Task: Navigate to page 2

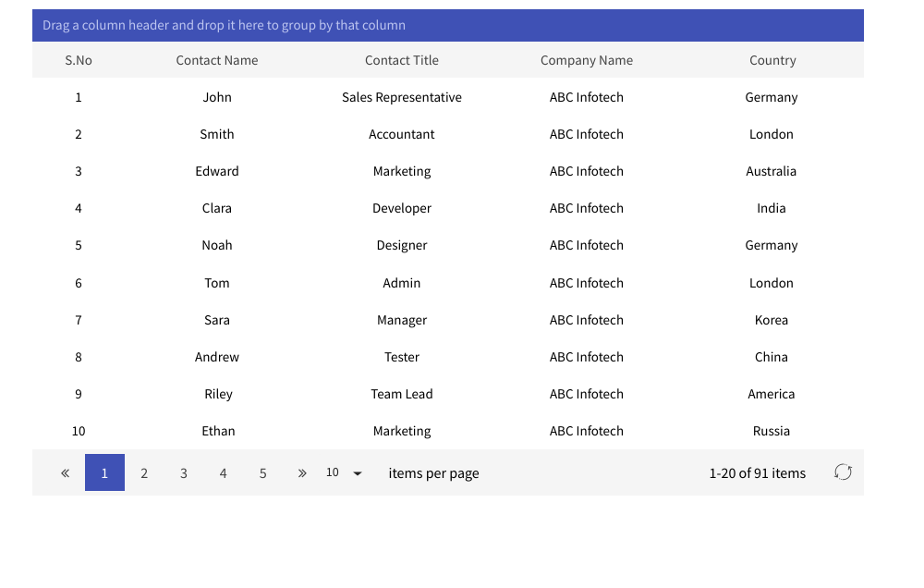Action: (144, 472)
